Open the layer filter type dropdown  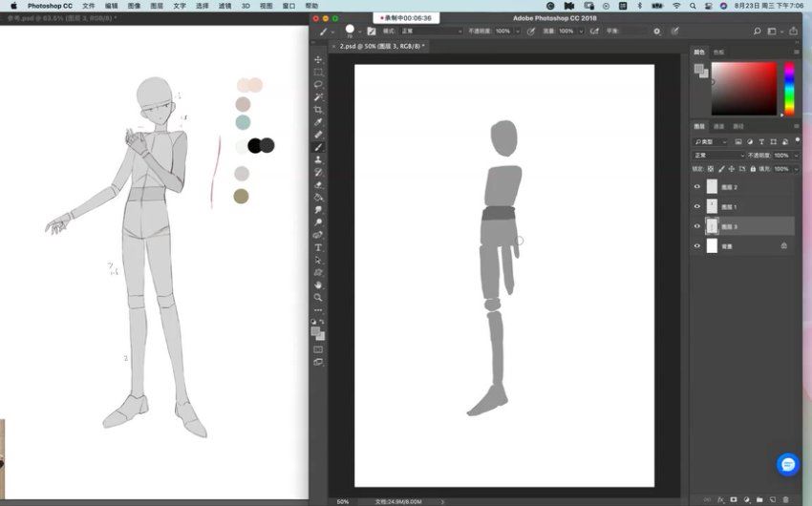711,141
